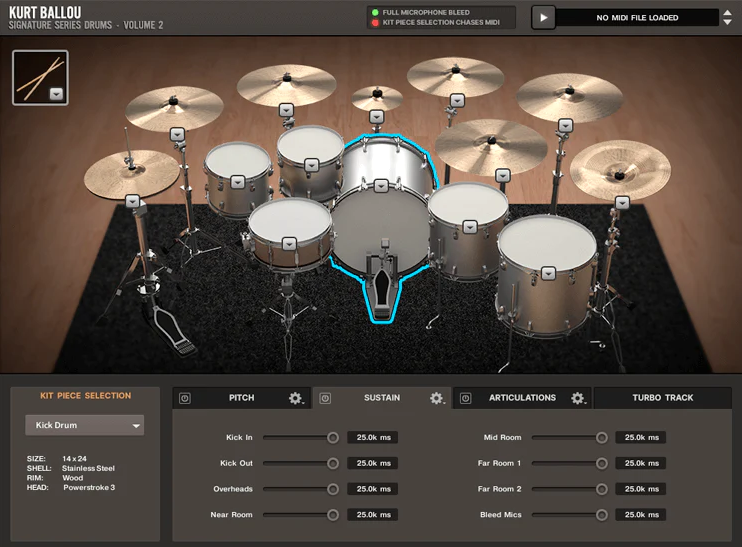Open far-right upper crash cymbal dropdown
The image size is (742, 547).
click(x=566, y=125)
